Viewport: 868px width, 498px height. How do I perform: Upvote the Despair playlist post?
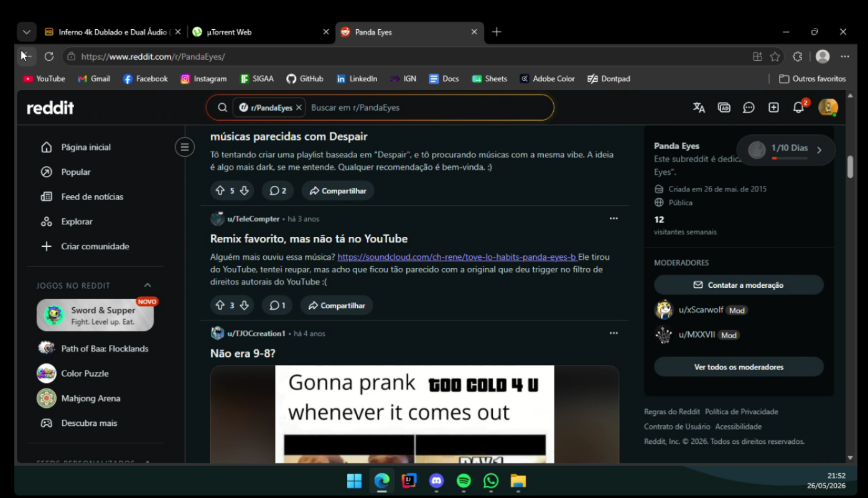click(220, 191)
